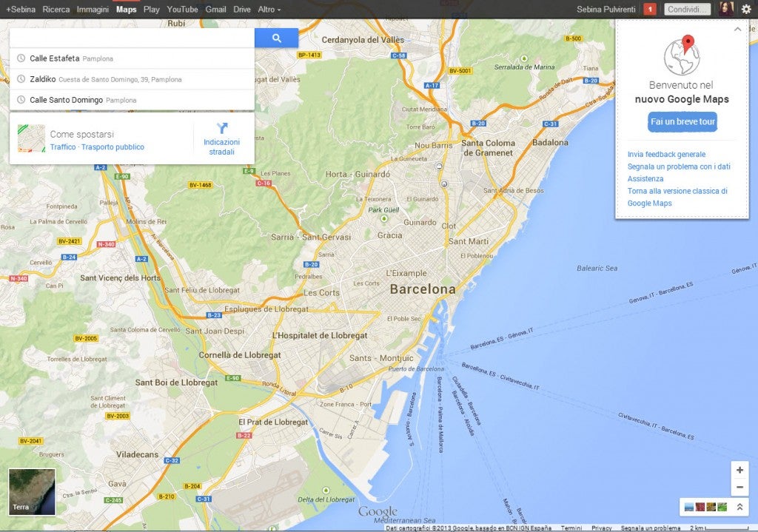This screenshot has width=758, height=532.
Task: Click the Delta del Llobregat green marker
Action: pos(326,491)
